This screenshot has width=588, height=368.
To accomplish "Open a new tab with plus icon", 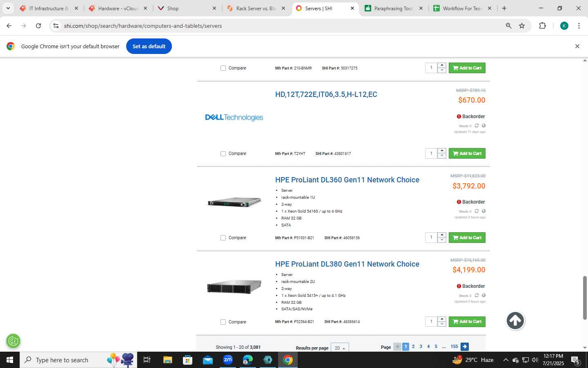I will click(x=504, y=8).
